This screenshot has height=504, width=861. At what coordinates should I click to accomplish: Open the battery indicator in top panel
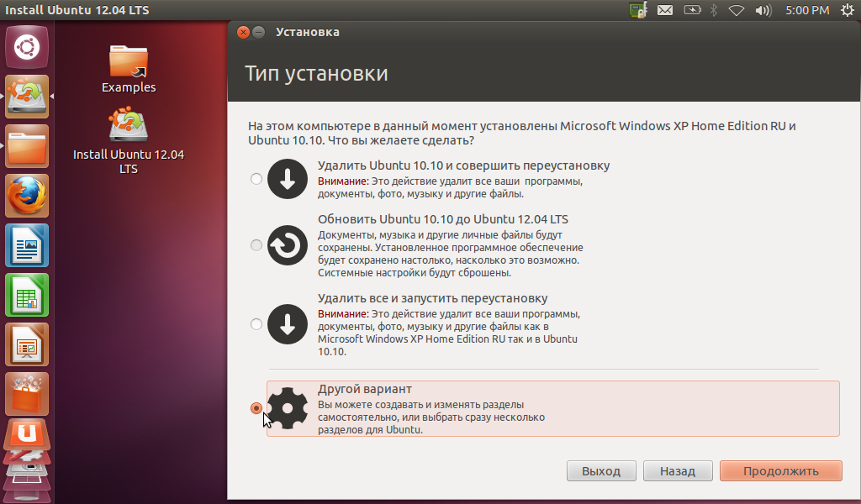pyautogui.click(x=692, y=10)
